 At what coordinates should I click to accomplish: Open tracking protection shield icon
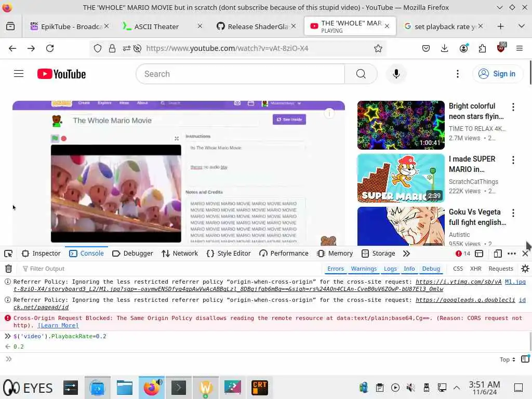[x=98, y=48]
